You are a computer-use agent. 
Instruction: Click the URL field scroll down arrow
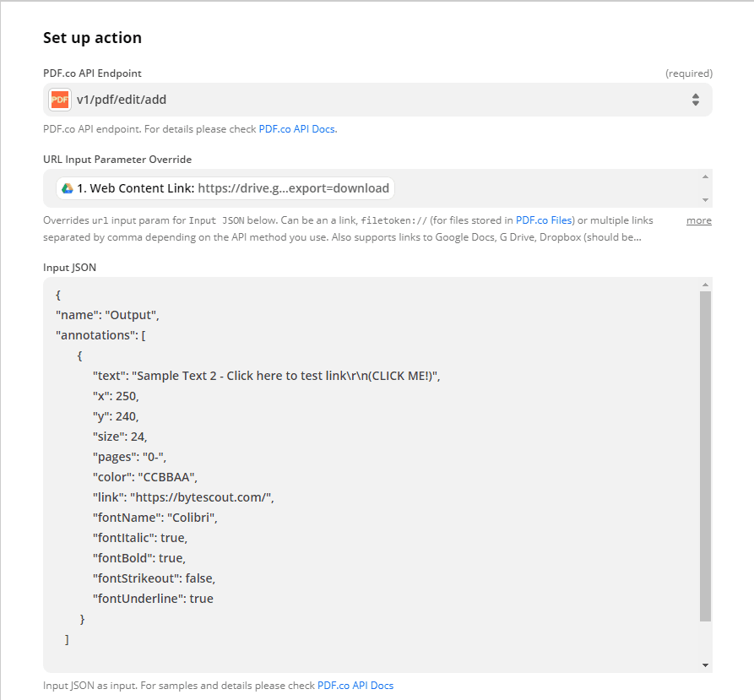705,200
